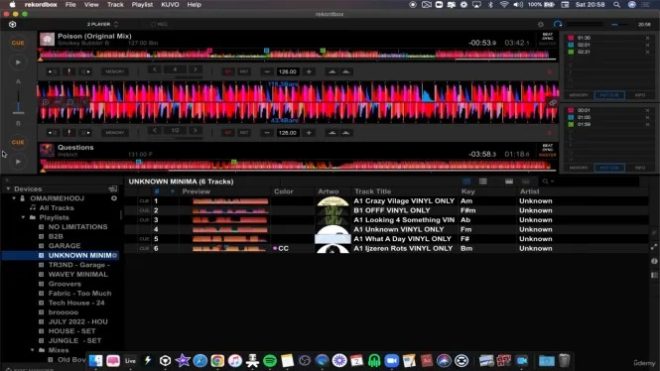660x371 pixels.
Task: Delete the 01:30 hot cue in upper panel
Action: pos(647,38)
